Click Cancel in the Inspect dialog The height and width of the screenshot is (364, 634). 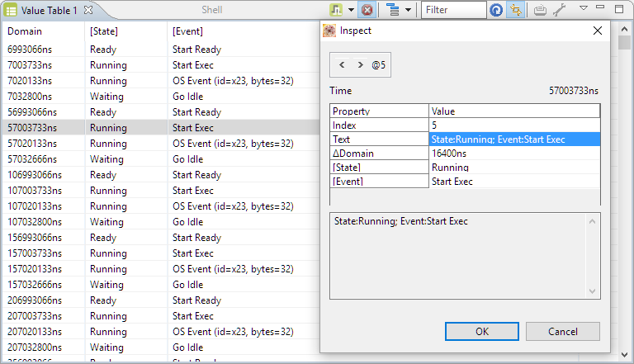[563, 331]
